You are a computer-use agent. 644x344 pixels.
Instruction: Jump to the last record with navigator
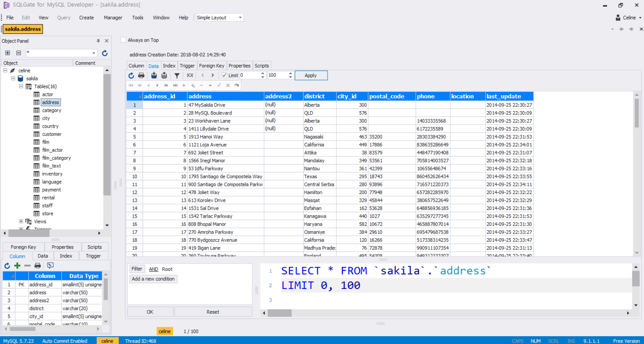[175, 85]
